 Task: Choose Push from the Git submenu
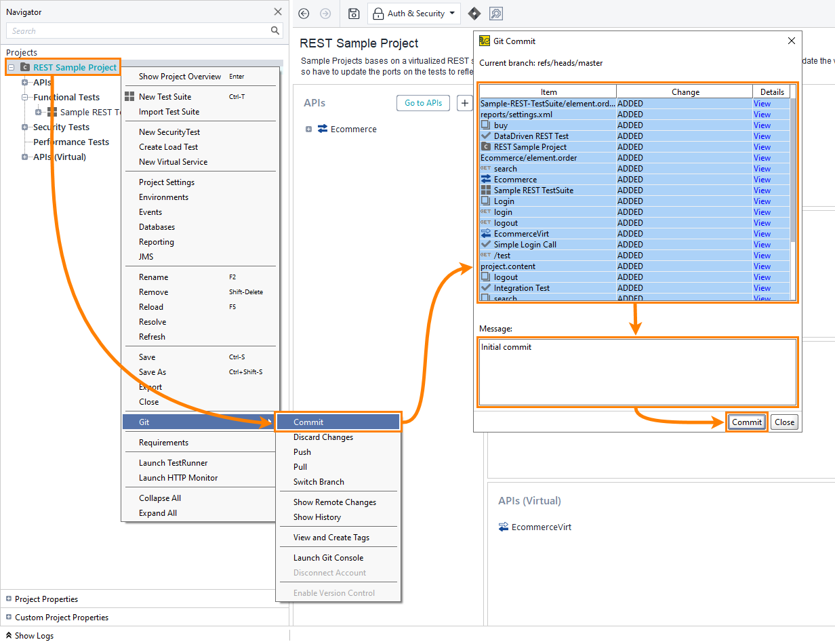tap(302, 451)
